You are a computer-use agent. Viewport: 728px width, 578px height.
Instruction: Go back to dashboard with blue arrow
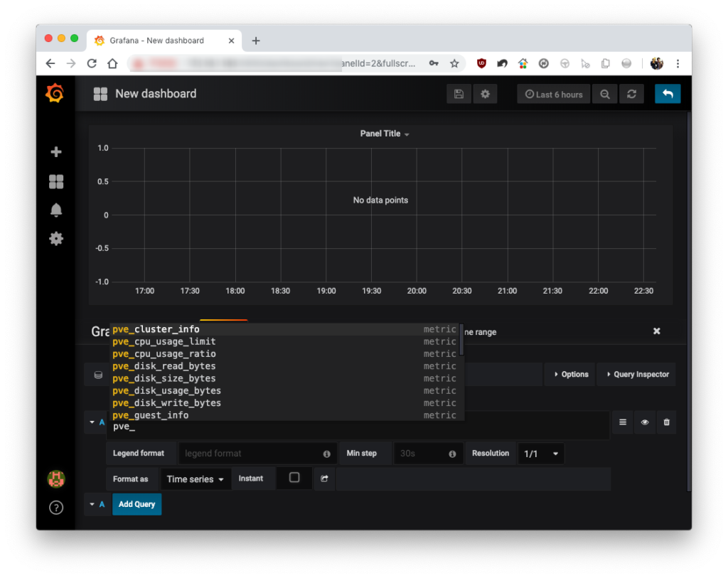668,94
